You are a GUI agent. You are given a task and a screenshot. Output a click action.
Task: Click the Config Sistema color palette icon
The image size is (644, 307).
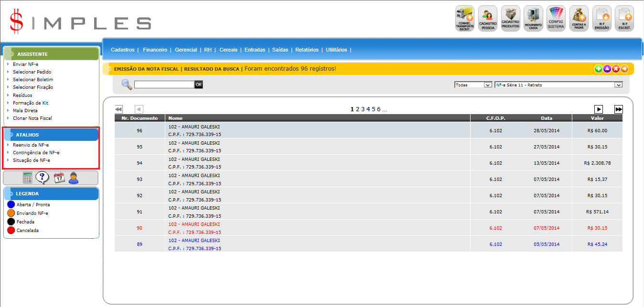pos(556,19)
